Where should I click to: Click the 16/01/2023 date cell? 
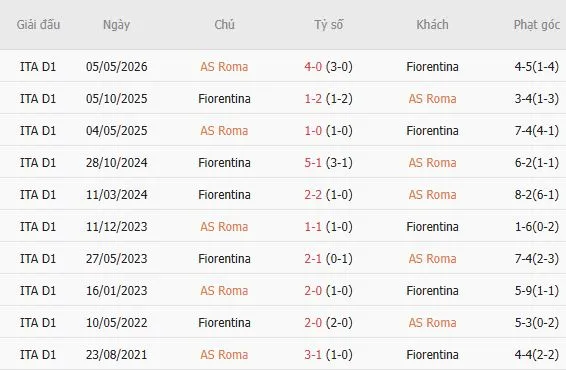tap(117, 291)
